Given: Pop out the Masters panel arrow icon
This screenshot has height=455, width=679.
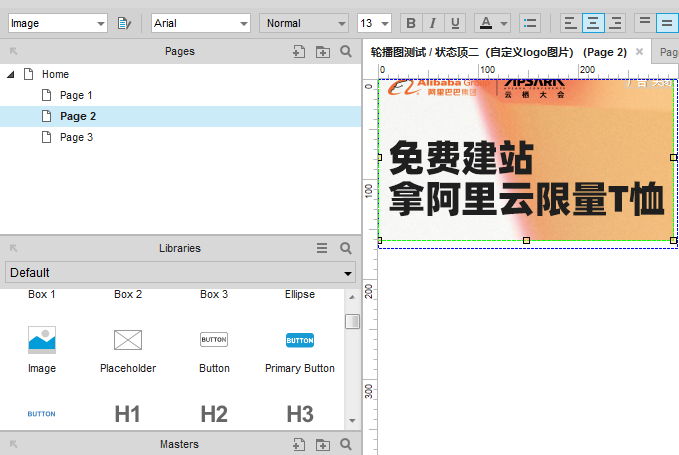Looking at the screenshot, I should (x=13, y=444).
